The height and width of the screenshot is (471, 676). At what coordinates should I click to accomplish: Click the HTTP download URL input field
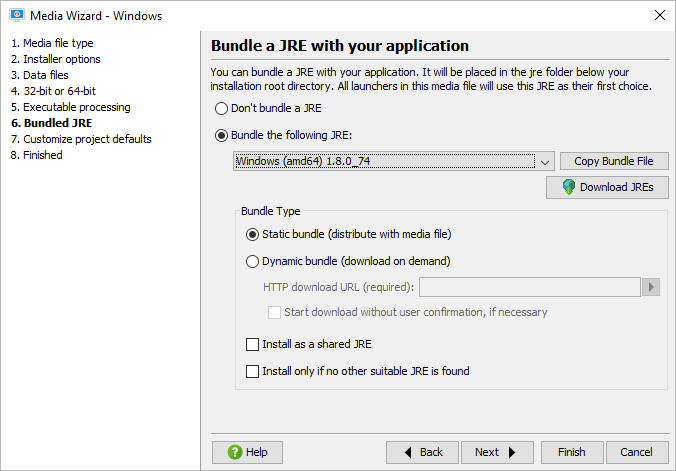pos(529,287)
